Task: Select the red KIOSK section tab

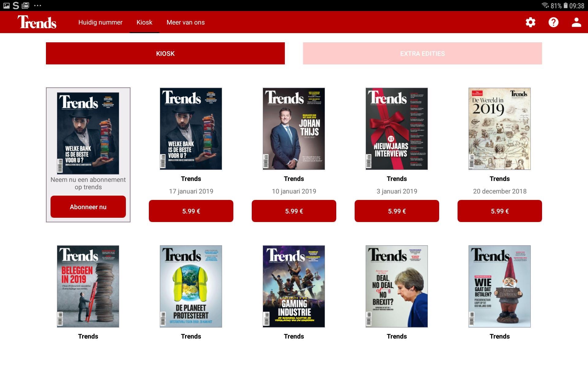Action: pyautogui.click(x=165, y=53)
